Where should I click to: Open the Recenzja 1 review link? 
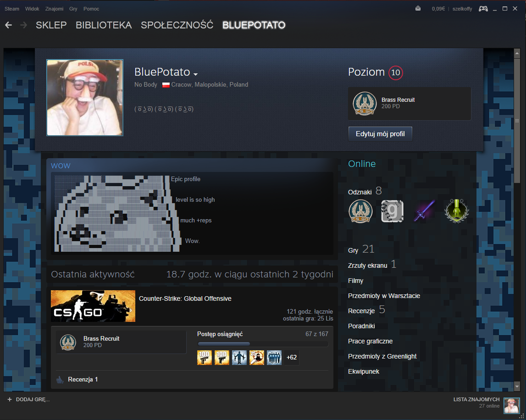(x=83, y=379)
